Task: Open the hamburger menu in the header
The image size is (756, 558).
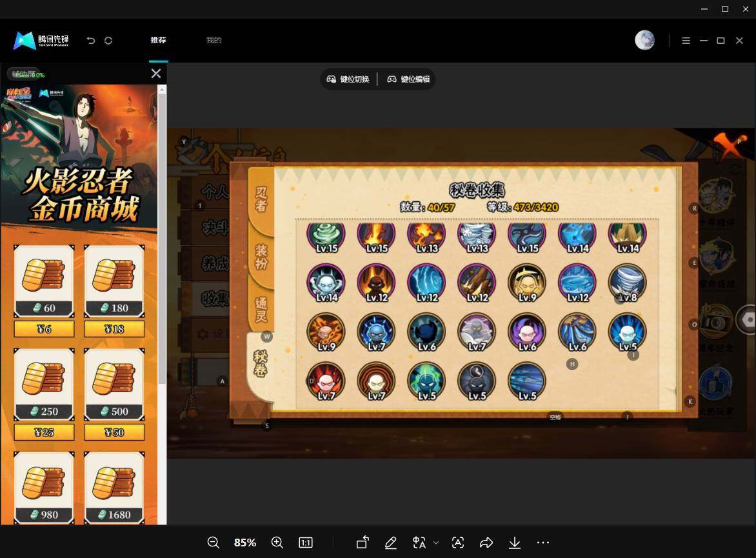Action: point(686,41)
